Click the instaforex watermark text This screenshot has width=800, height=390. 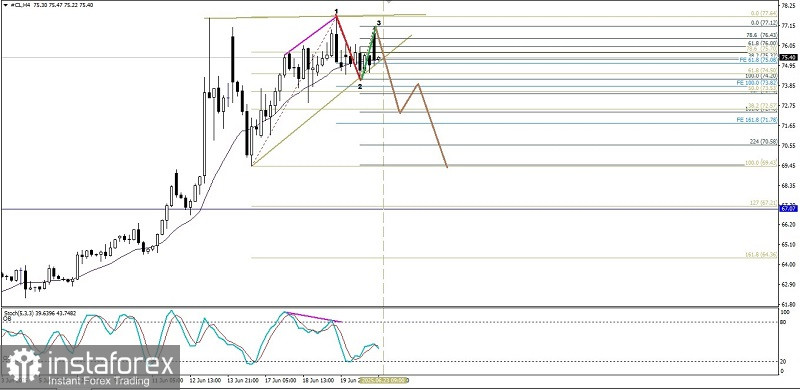pyautogui.click(x=111, y=364)
